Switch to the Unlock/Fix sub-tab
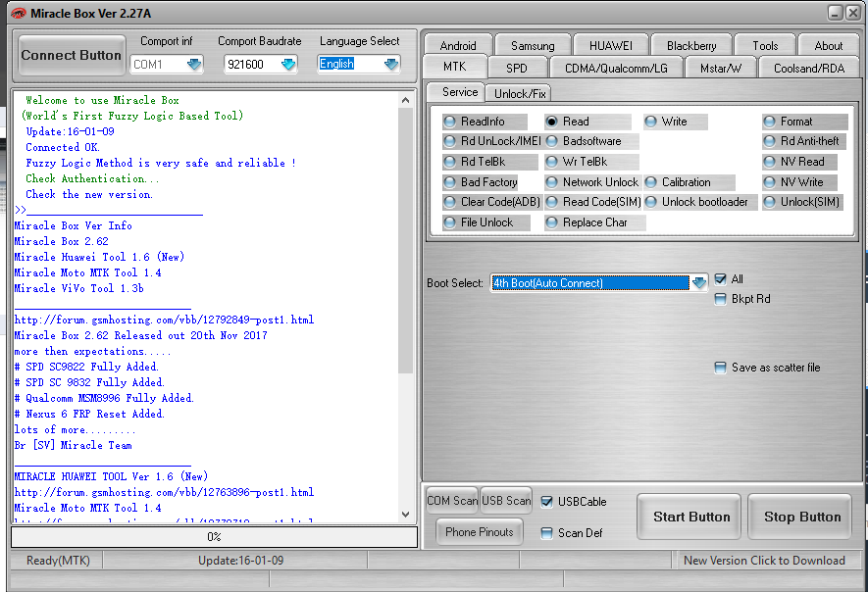This screenshot has height=592, width=868. pyautogui.click(x=520, y=93)
